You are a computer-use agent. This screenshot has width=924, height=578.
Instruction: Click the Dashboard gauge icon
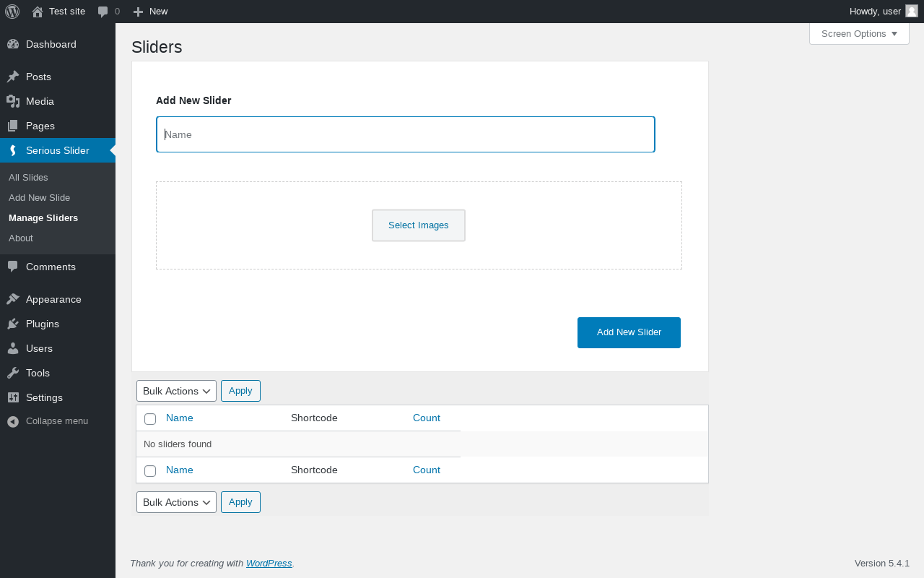pos(13,44)
